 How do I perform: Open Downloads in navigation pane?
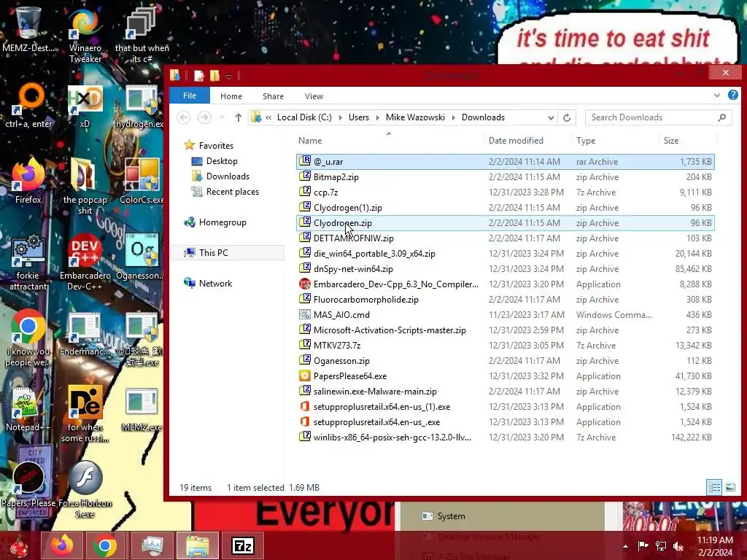pos(228,176)
